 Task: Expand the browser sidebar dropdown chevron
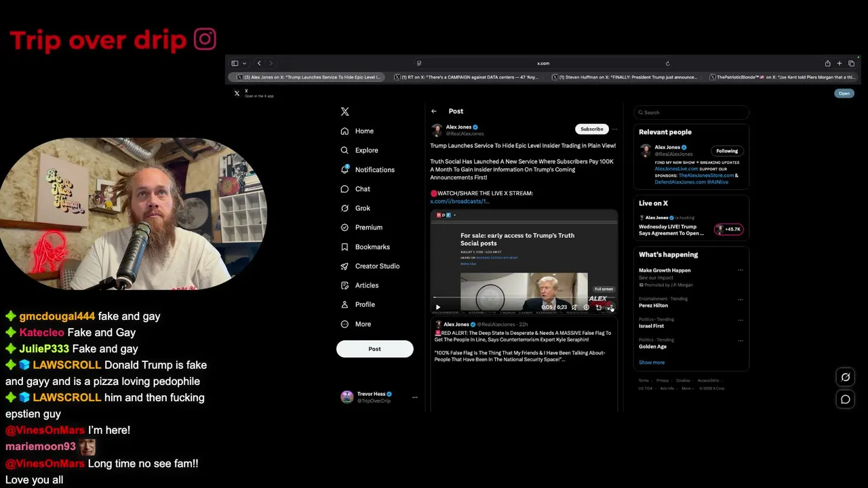tap(244, 64)
